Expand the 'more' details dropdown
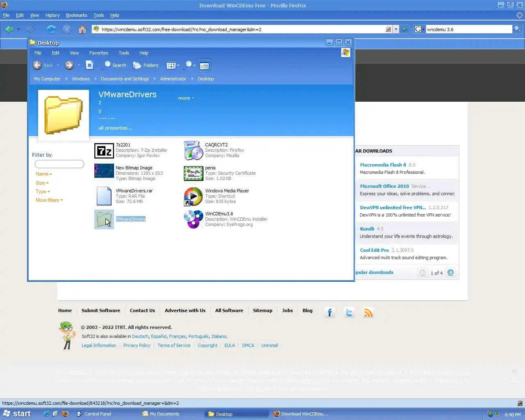This screenshot has width=525, height=420. point(186,98)
